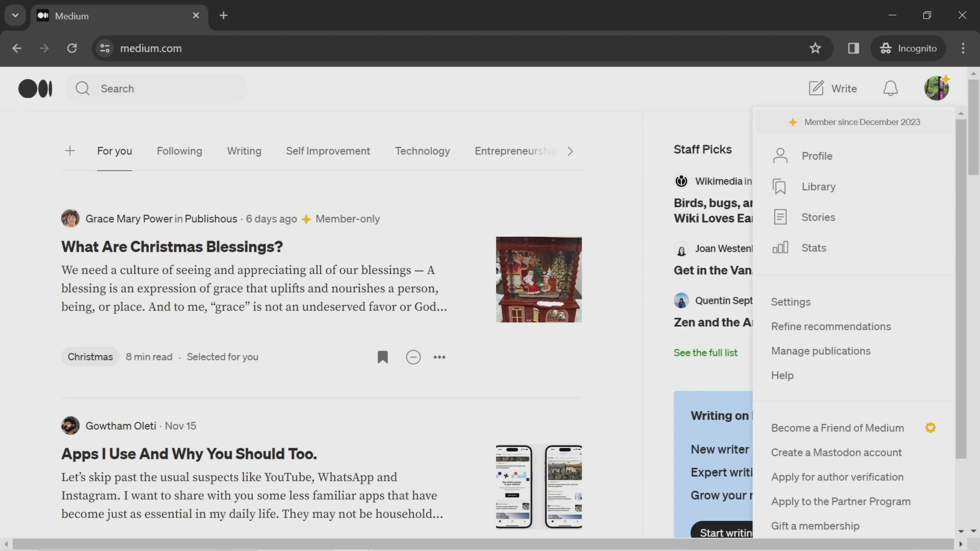Select Create a Mastodon account
This screenshot has width=980, height=551.
tap(837, 453)
